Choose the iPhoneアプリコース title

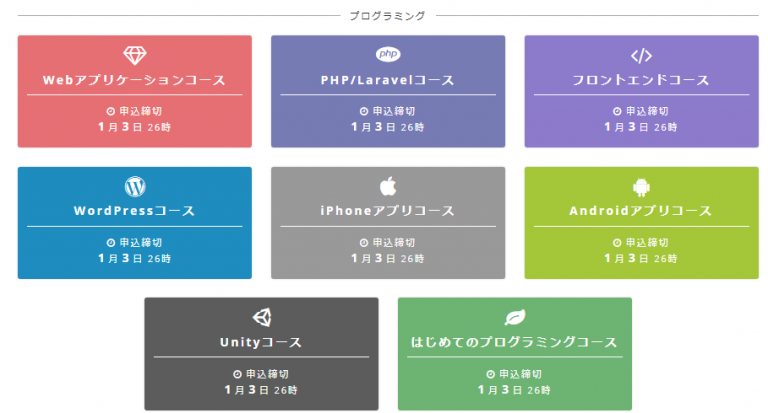click(x=387, y=211)
